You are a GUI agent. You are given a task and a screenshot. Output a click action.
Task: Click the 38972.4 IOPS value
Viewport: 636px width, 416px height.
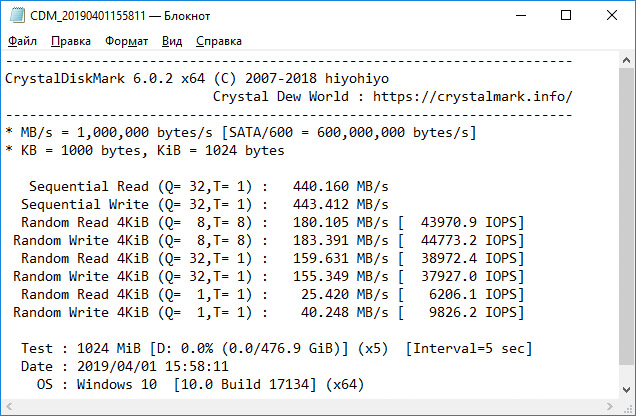coord(468,258)
